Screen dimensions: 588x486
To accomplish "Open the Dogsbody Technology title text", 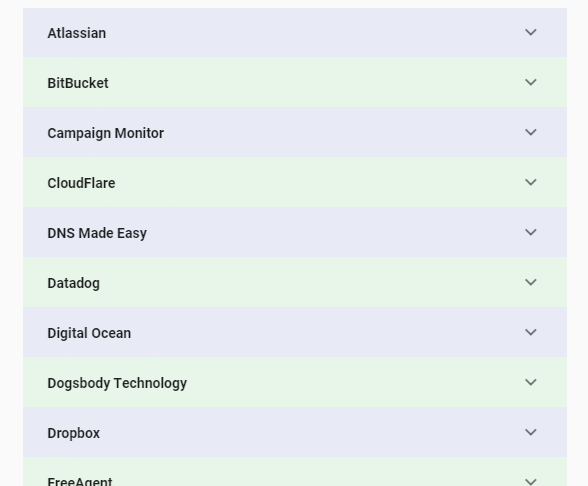I will 117,383.
